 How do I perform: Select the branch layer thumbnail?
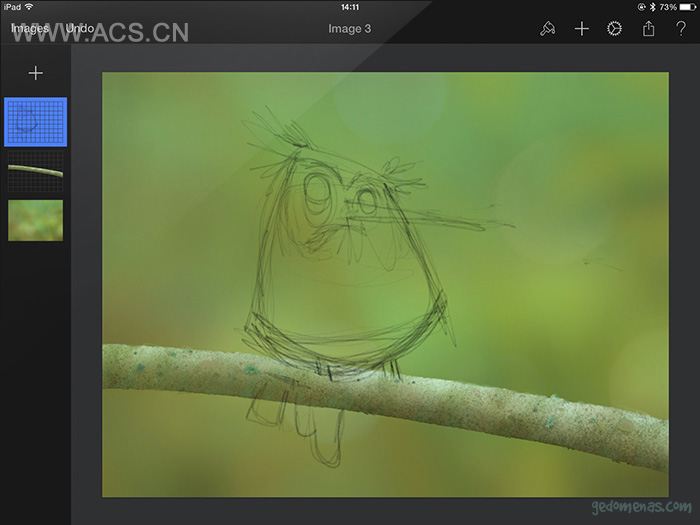click(x=36, y=171)
